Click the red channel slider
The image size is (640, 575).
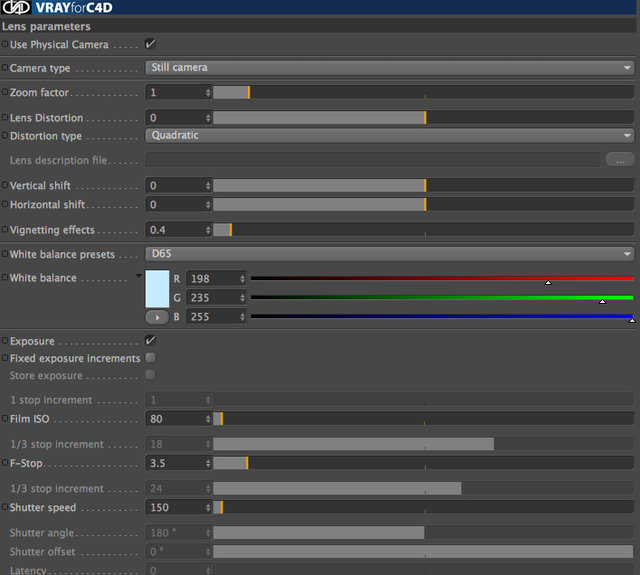point(442,279)
